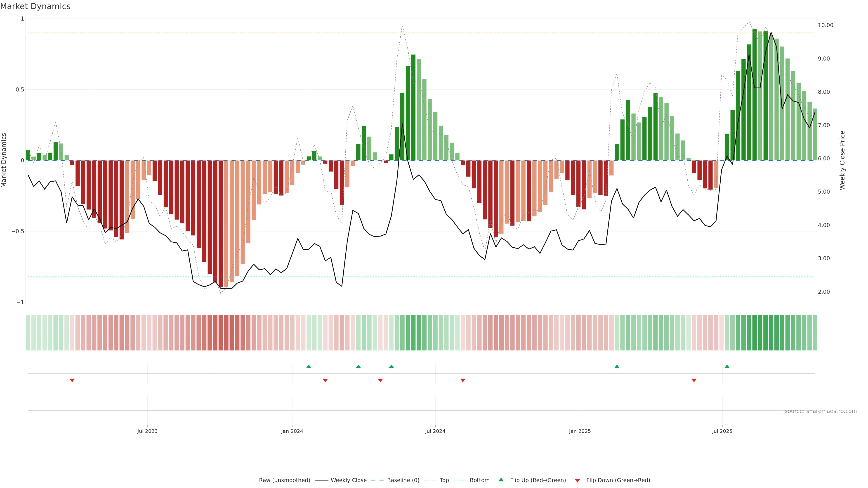
Task: Click the flip-up triangle near July 2025
Action: 727,366
